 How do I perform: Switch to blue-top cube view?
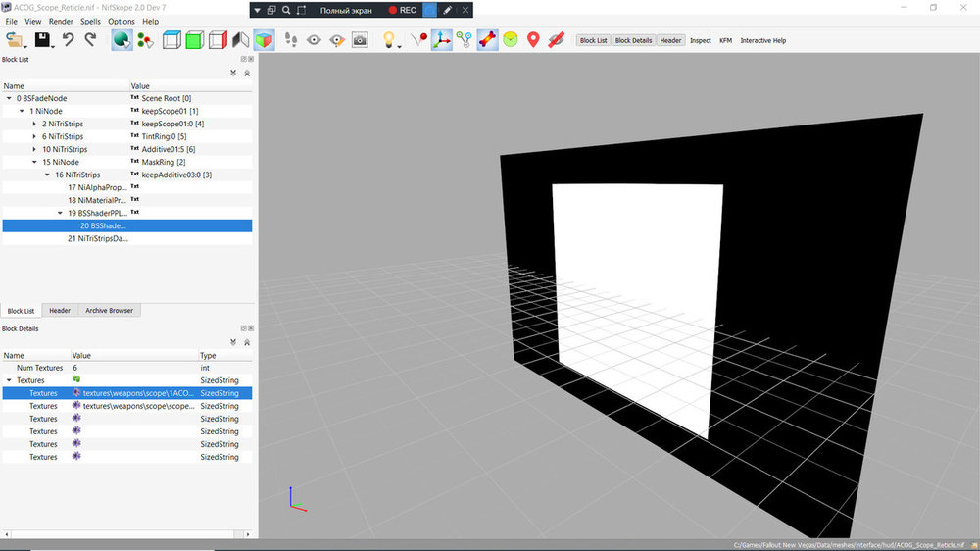171,40
